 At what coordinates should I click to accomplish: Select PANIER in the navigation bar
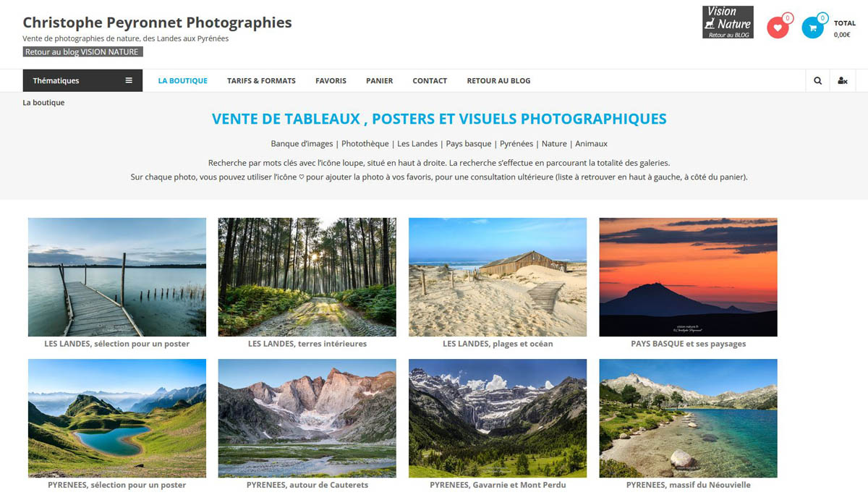pyautogui.click(x=380, y=80)
